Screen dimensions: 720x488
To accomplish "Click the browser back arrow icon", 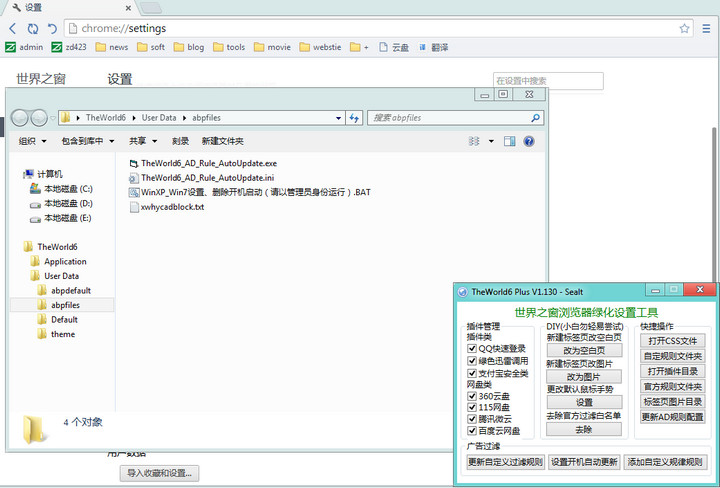I will (x=13, y=28).
